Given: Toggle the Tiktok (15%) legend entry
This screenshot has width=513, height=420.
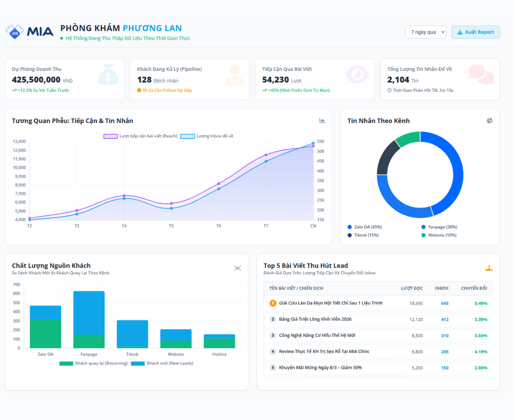Looking at the screenshot, I should click(x=363, y=235).
